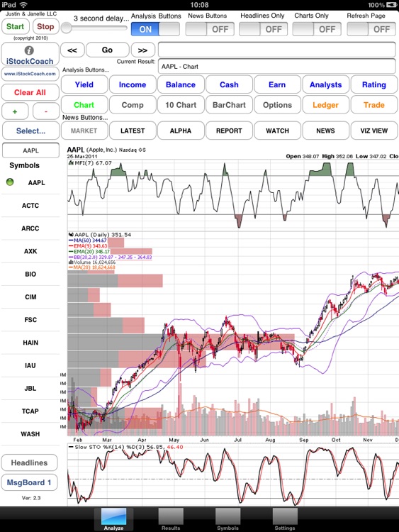Select ARCC in the Symbols list

30,228
